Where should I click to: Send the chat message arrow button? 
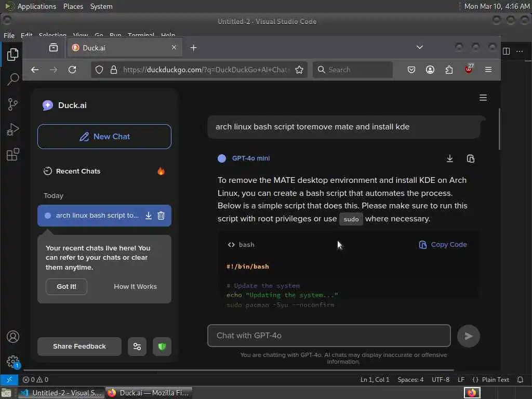point(468,336)
